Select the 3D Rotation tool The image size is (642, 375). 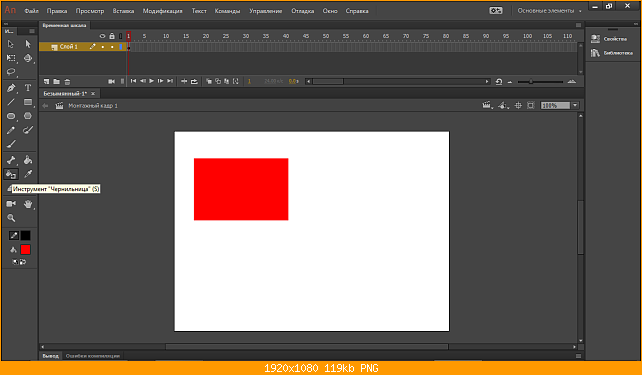pyautogui.click(x=28, y=58)
